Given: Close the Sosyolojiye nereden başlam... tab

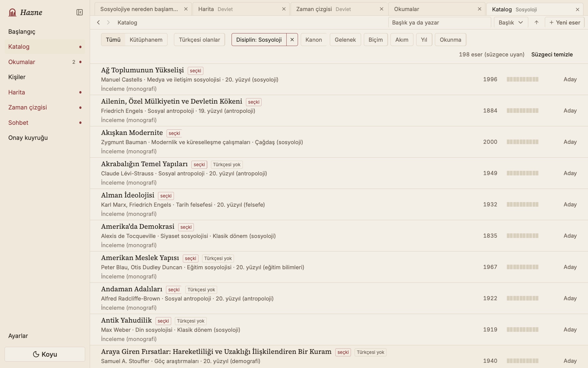Looking at the screenshot, I should coord(186,9).
